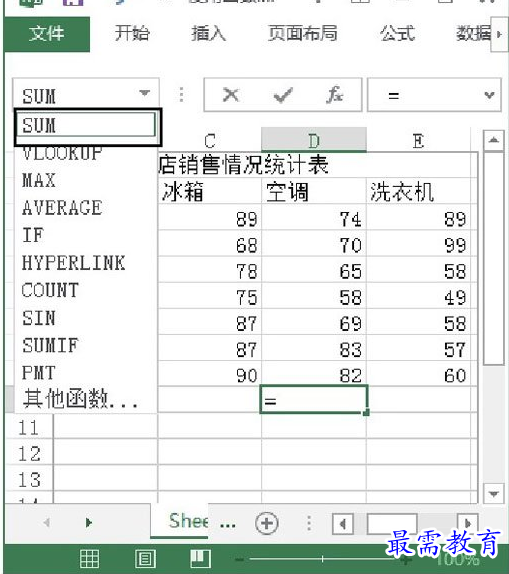Viewport: 509px width, 574px height.
Task: Click the title cell 店销售情况统计表
Action: tap(244, 164)
